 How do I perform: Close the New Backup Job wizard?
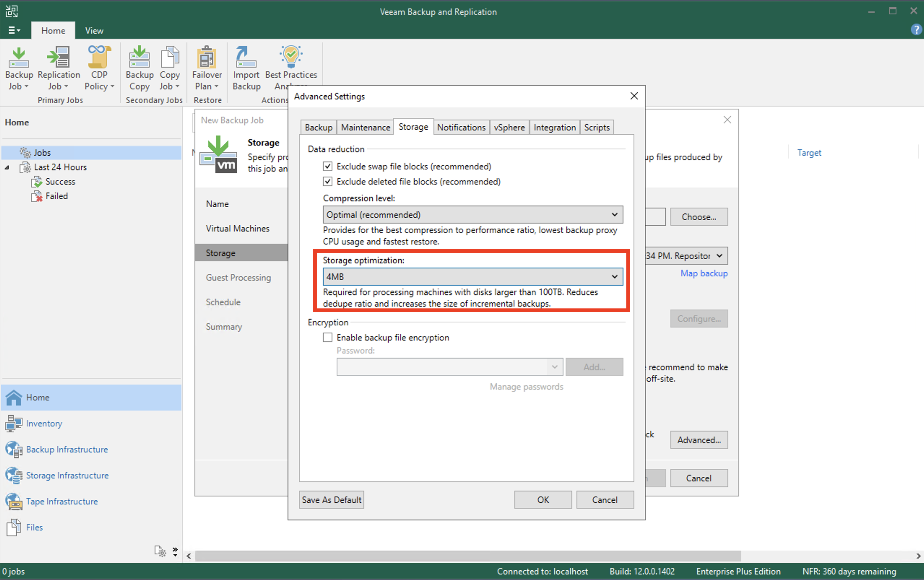click(727, 120)
